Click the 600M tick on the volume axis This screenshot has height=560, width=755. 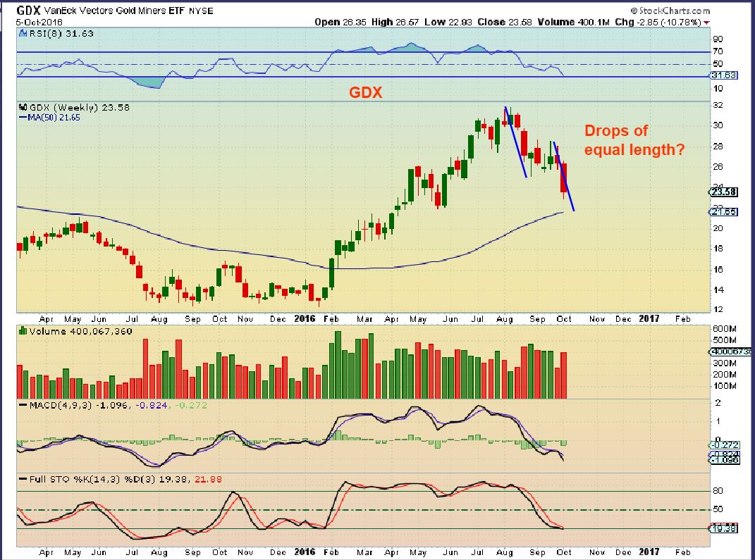(x=725, y=328)
